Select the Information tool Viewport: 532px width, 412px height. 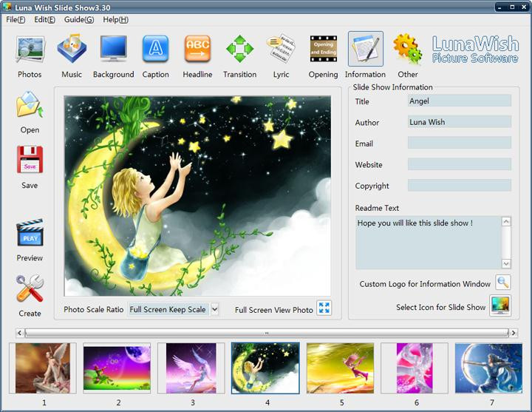pos(366,50)
